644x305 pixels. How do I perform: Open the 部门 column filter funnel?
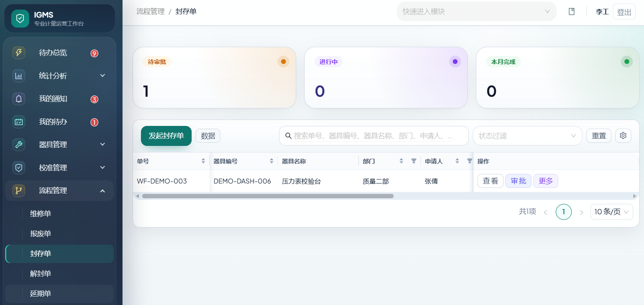pyautogui.click(x=414, y=161)
